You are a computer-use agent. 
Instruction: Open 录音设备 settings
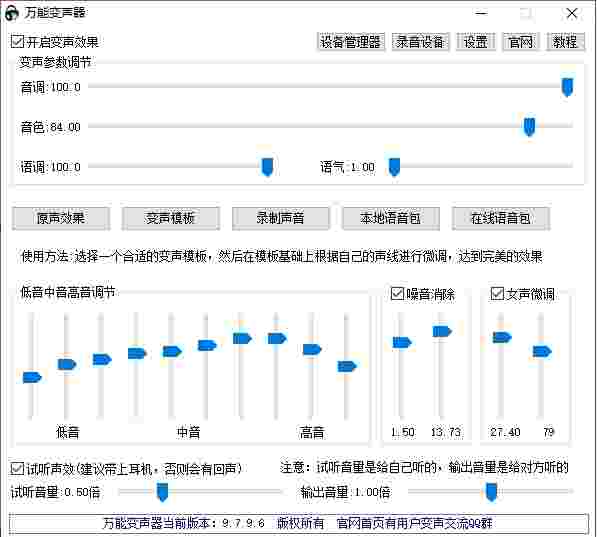[420, 42]
